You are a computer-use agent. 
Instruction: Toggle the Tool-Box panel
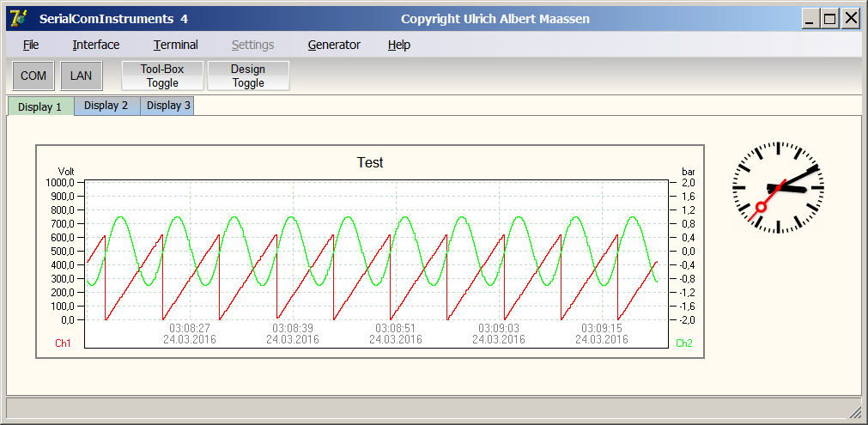[162, 76]
